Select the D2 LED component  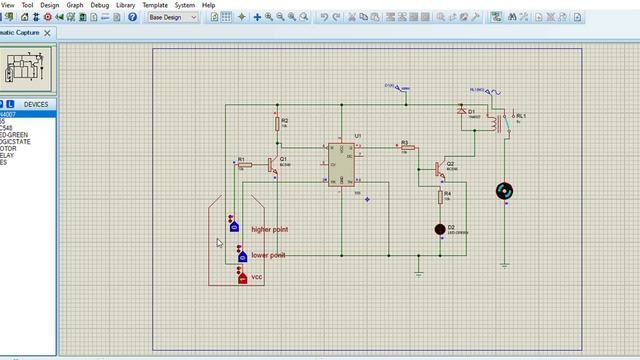click(x=440, y=229)
